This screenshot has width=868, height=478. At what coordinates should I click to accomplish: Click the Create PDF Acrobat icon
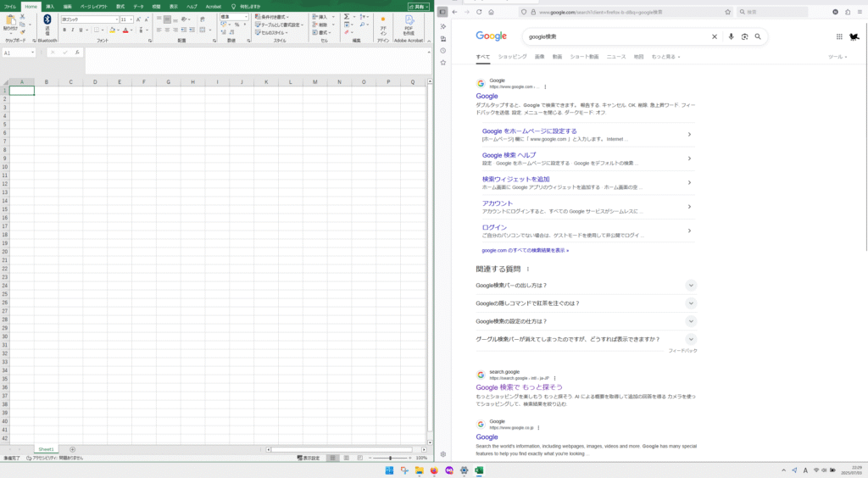click(x=409, y=20)
